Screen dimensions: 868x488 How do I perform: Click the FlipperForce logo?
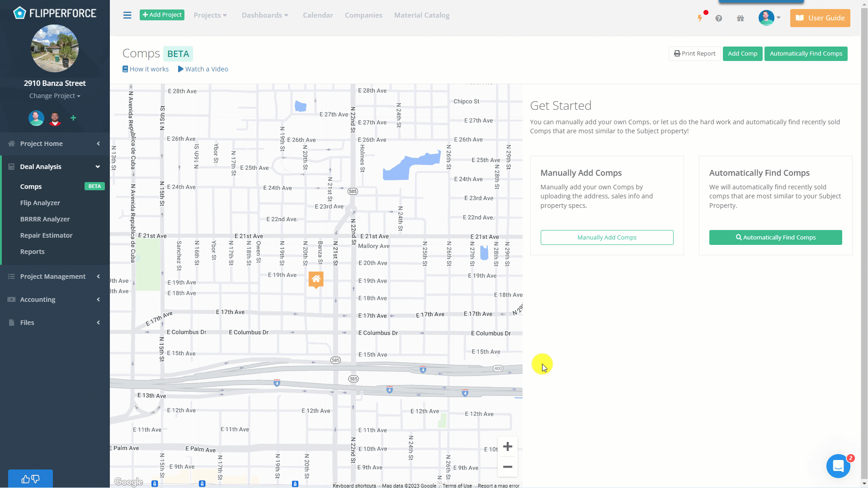(55, 13)
